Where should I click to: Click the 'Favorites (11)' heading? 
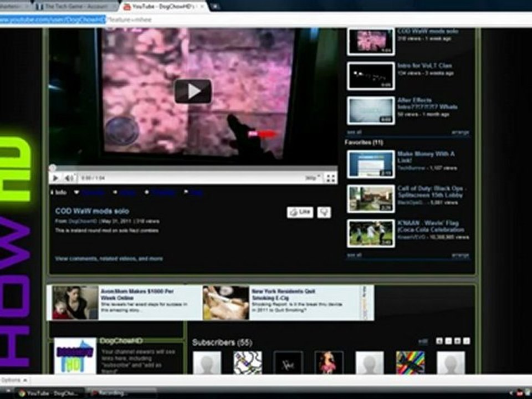[x=364, y=142]
